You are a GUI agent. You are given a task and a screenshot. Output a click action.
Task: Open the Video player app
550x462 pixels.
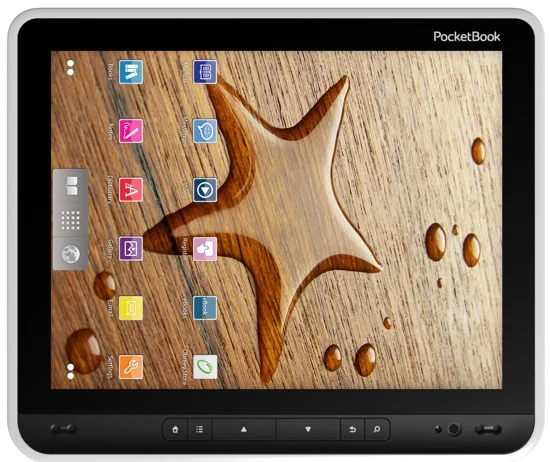[205, 190]
